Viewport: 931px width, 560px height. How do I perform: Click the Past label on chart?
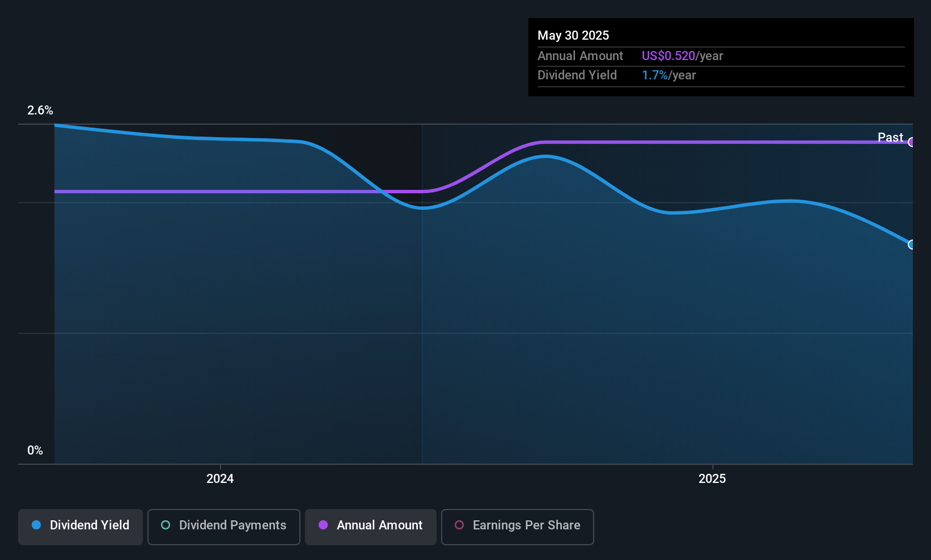[x=890, y=137]
